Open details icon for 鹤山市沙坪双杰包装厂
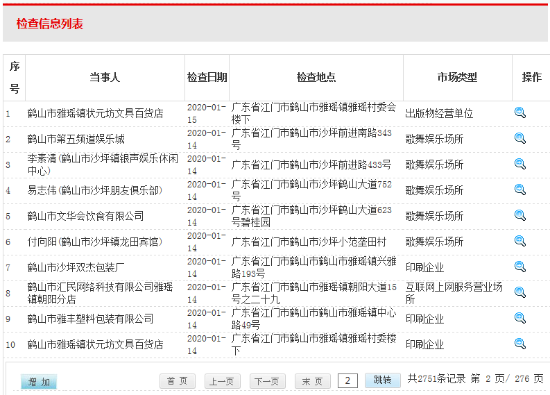Image resolution: width=550 pixels, height=395 pixels. tap(520, 267)
